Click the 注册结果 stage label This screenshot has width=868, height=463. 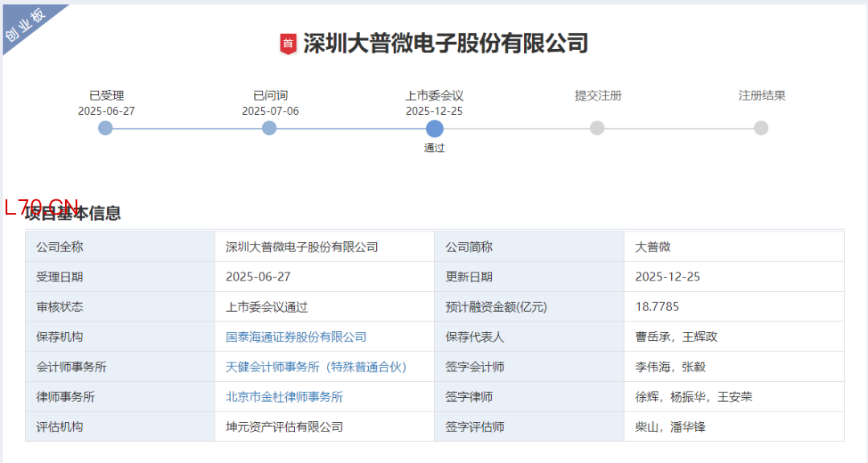tap(762, 96)
